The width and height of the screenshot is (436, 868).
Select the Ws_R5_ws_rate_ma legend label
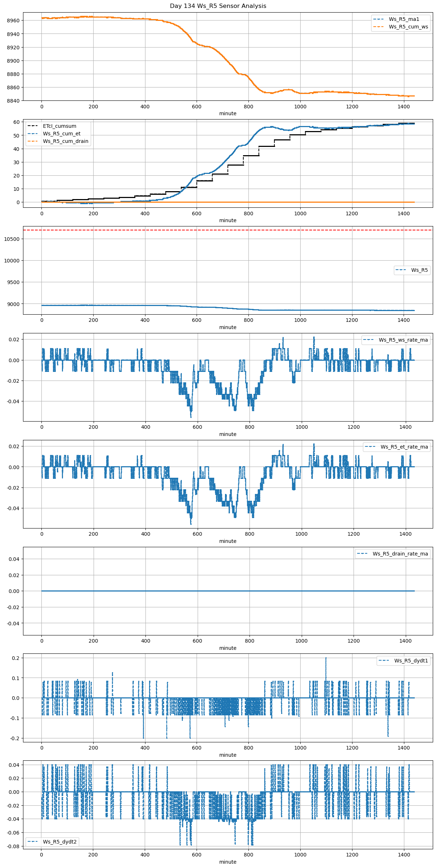tap(403, 340)
